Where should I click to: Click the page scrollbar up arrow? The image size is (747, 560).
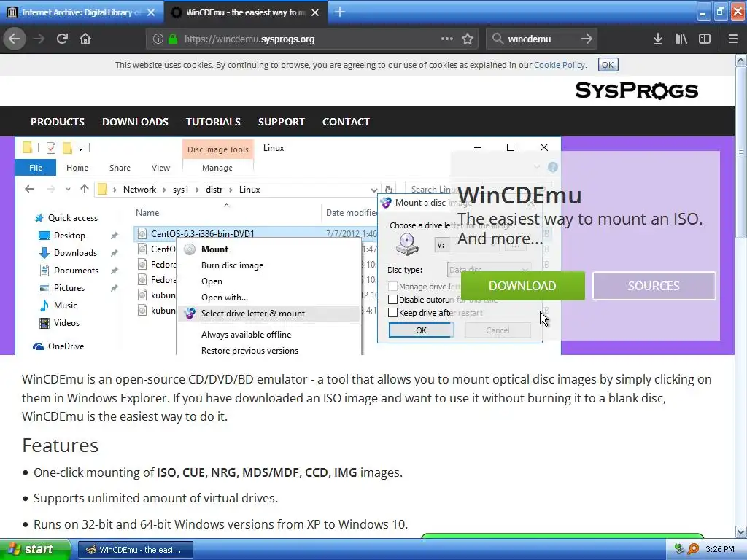741,61
